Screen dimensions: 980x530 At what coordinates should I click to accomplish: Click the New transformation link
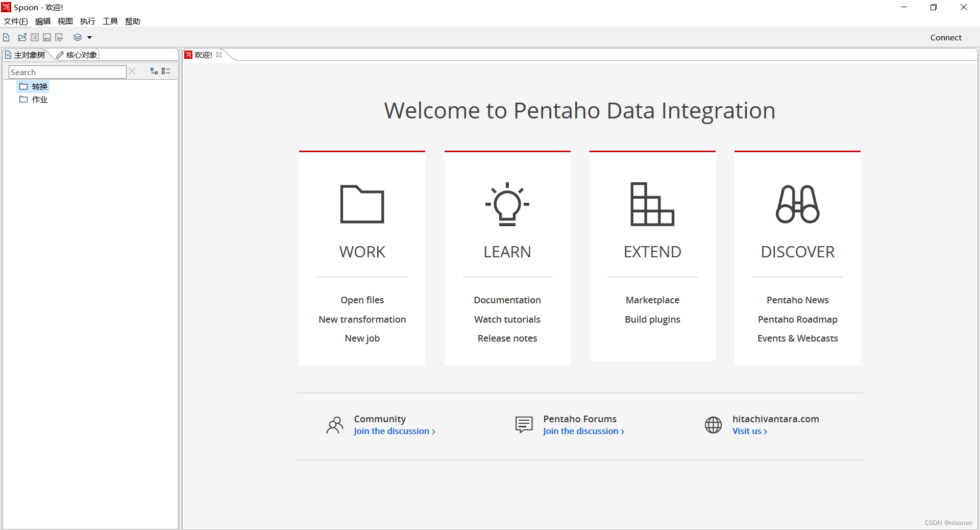point(362,319)
